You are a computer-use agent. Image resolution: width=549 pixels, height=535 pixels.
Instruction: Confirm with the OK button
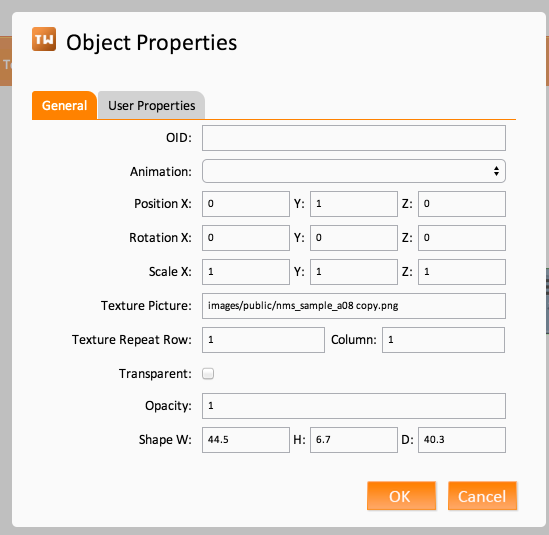pos(401,496)
